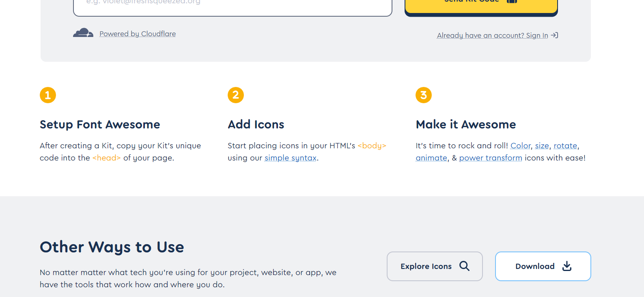This screenshot has width=644, height=297.
Task: Click the orange <body> code text
Action: click(x=372, y=146)
